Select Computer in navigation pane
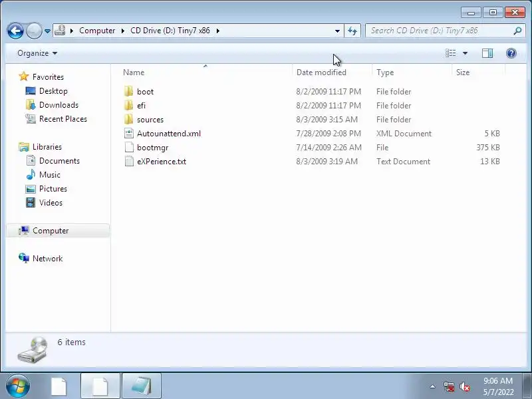532x399 pixels. coord(58,231)
